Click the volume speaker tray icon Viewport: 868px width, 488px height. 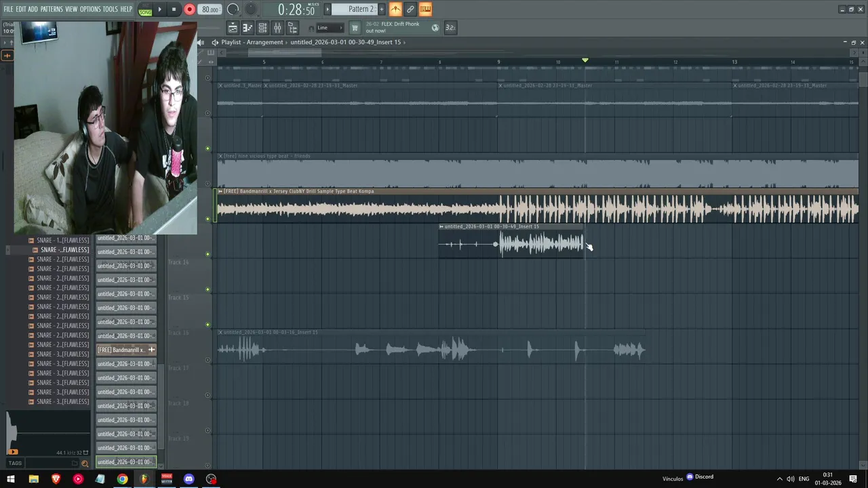[791, 479]
